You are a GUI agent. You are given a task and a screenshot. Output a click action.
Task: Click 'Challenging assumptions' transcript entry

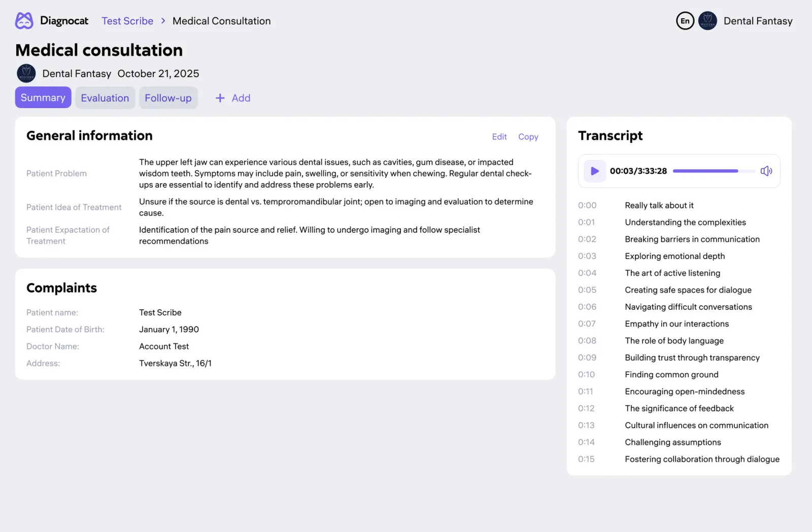(672, 442)
